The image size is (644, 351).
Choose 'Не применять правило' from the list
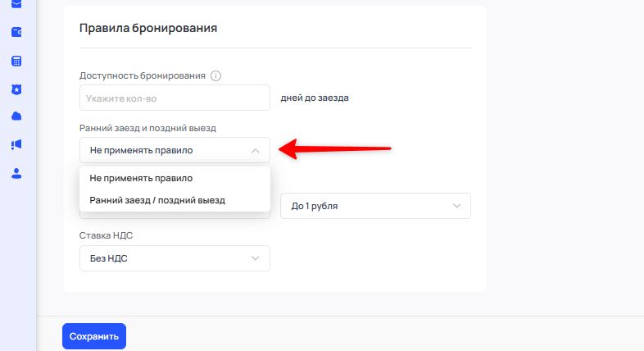(x=141, y=178)
